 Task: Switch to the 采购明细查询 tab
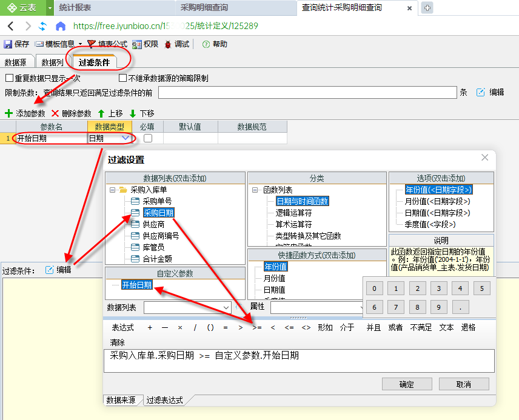click(236, 8)
